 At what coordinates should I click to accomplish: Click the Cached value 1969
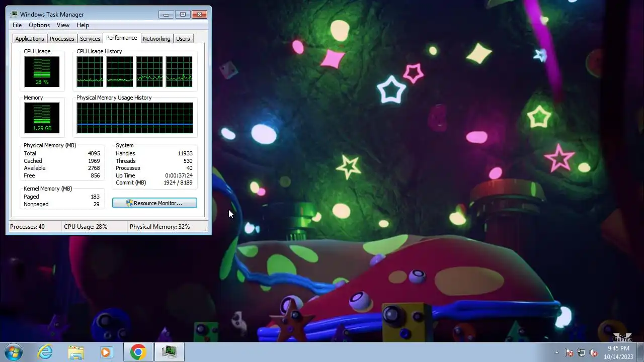[x=94, y=161]
